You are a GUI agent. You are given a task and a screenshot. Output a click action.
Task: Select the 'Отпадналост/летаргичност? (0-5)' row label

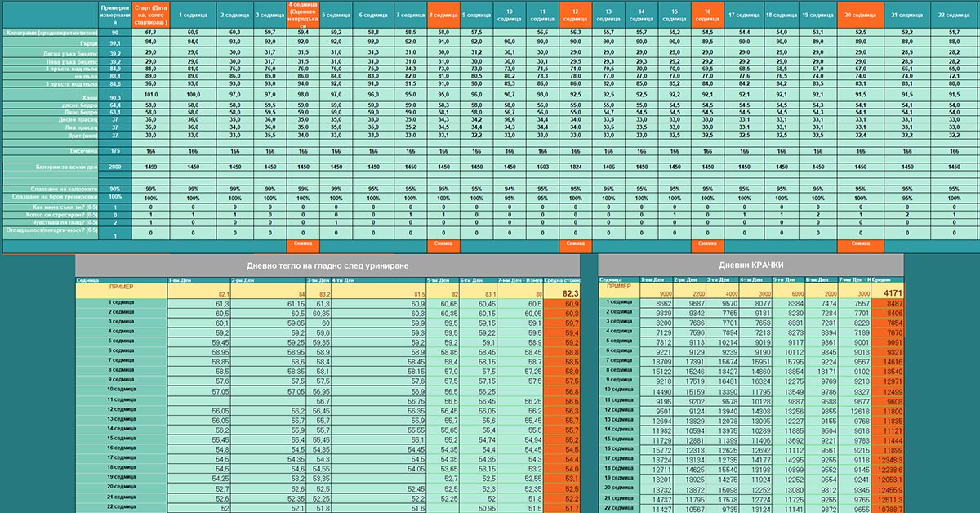pyautogui.click(x=49, y=233)
